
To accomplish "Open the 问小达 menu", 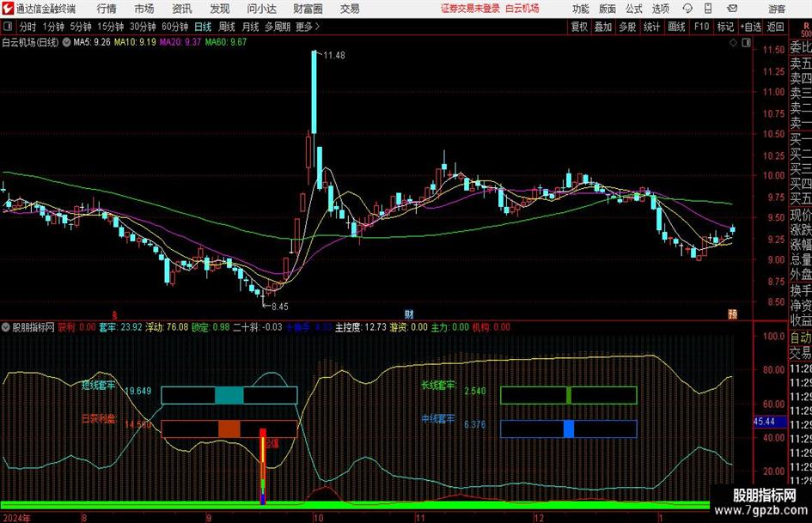I will point(261,9).
